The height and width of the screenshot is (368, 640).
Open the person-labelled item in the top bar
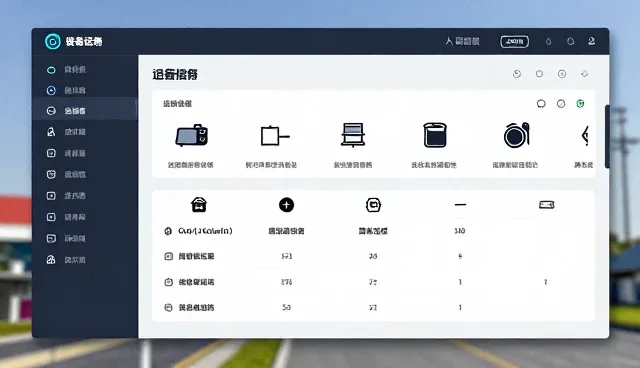tap(462, 41)
